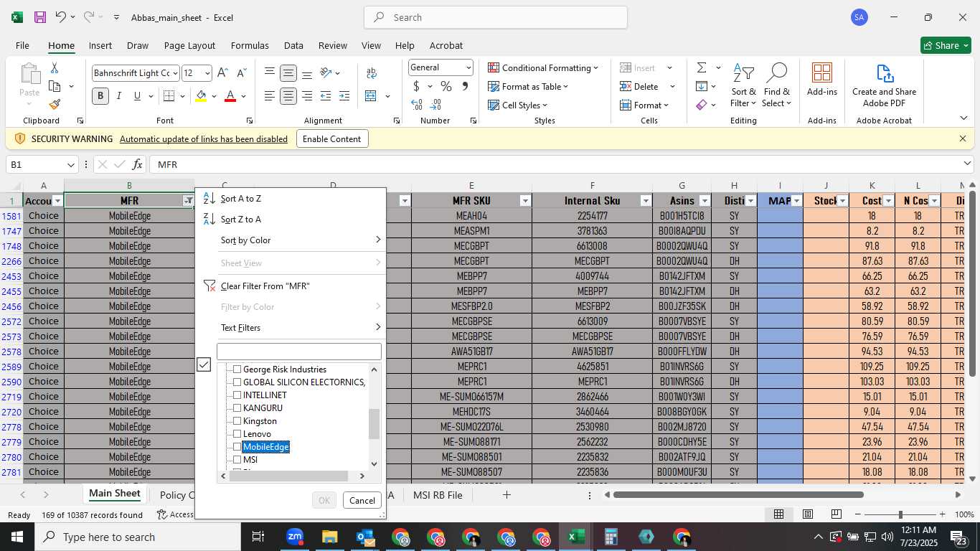Open the General number format dropdown
Image resolution: width=980 pixels, height=551 pixels.
468,67
